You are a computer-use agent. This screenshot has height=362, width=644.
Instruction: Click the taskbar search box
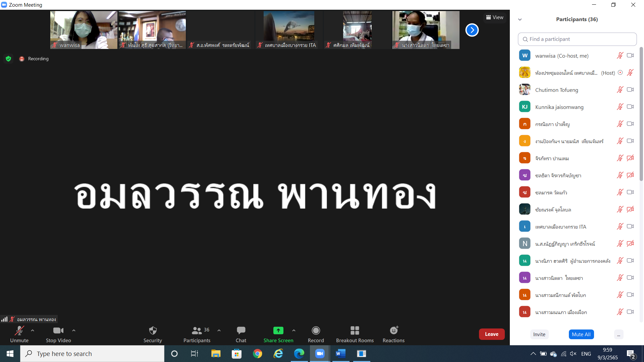click(x=92, y=354)
